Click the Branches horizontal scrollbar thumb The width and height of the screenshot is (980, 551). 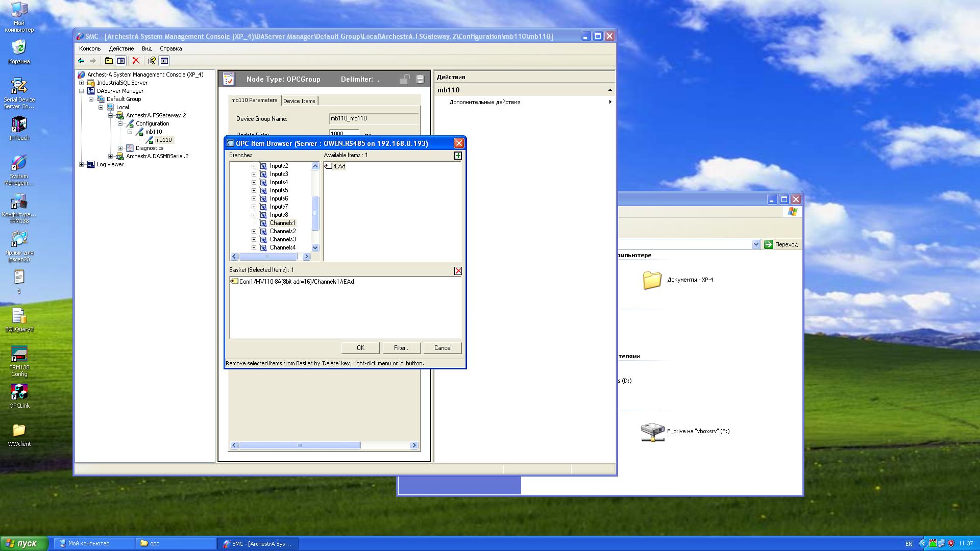point(268,257)
